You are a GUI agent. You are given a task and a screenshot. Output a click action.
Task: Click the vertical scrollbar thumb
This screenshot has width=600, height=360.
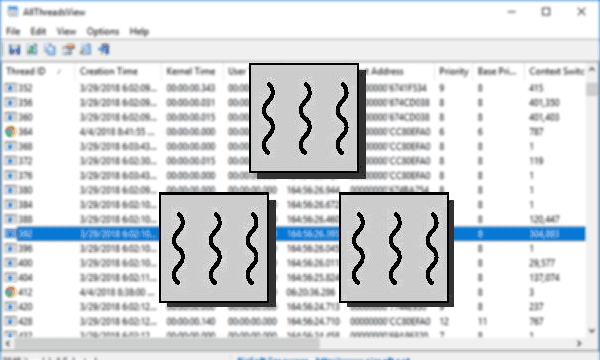592,89
